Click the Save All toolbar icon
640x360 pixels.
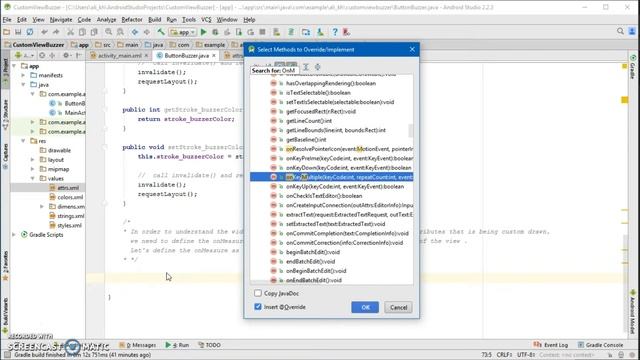(x=18, y=32)
